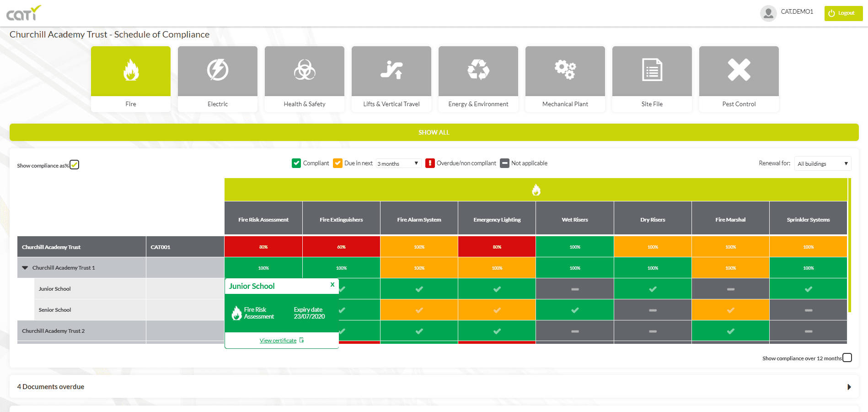Screen dimensions: 868x412
Task: Toggle Show compliance as % checkbox
Action: [x=75, y=165]
